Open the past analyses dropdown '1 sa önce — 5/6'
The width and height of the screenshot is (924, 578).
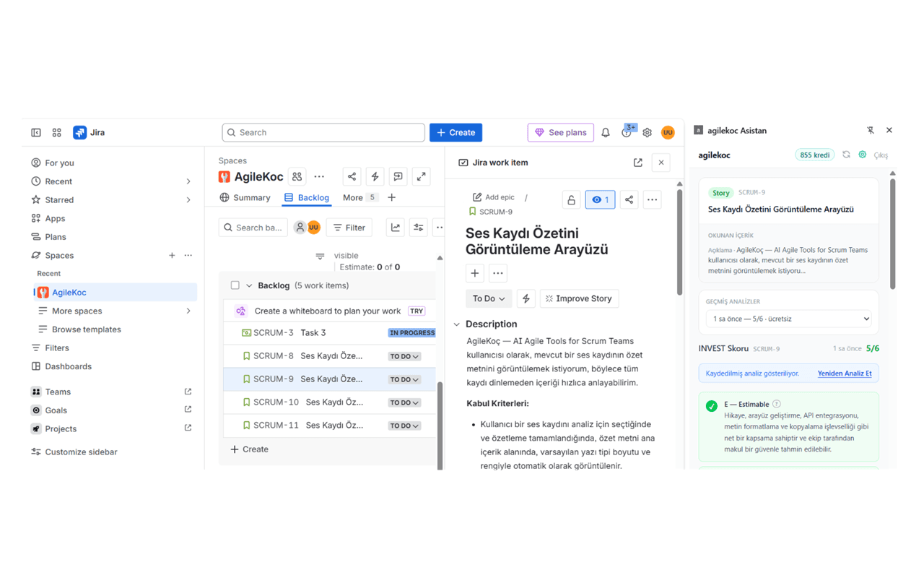tap(788, 319)
